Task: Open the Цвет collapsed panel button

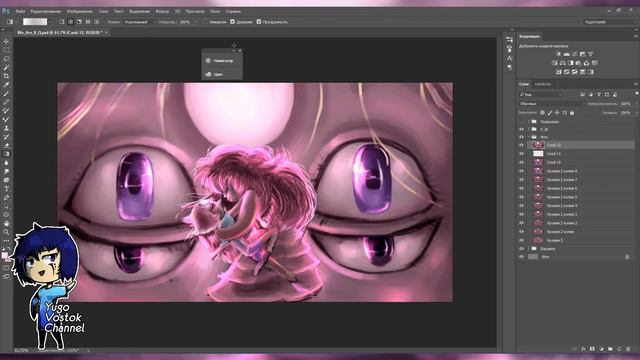Action: [x=222, y=74]
